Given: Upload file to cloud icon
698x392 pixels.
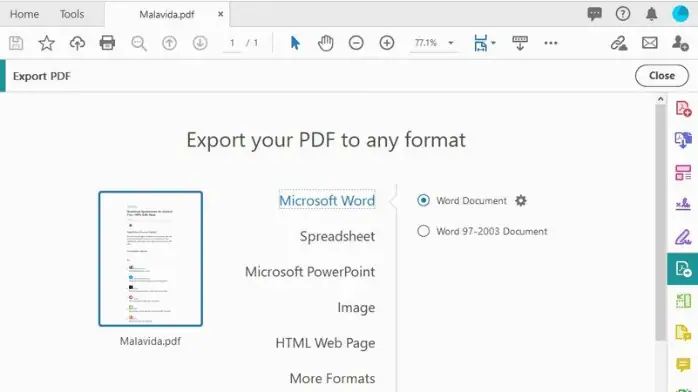Looking at the screenshot, I should [77, 43].
